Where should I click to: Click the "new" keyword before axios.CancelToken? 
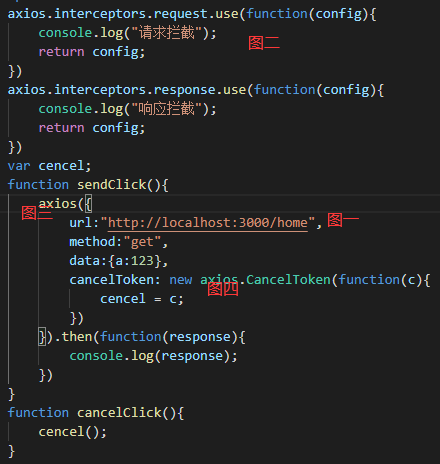coord(181,280)
